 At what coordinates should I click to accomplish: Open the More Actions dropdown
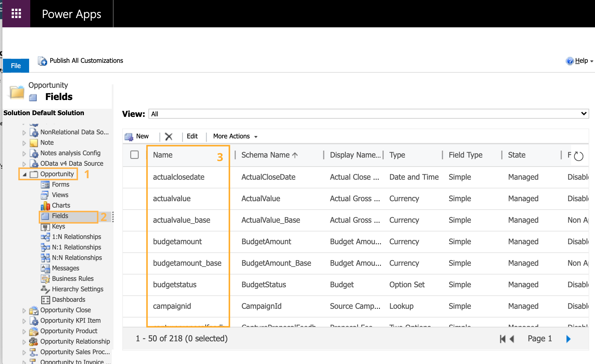tap(235, 136)
